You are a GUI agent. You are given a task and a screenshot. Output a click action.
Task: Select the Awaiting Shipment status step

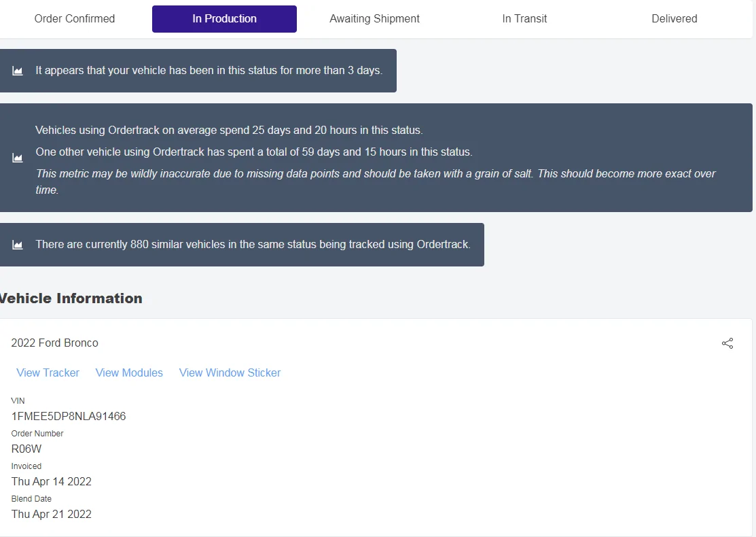coord(375,19)
